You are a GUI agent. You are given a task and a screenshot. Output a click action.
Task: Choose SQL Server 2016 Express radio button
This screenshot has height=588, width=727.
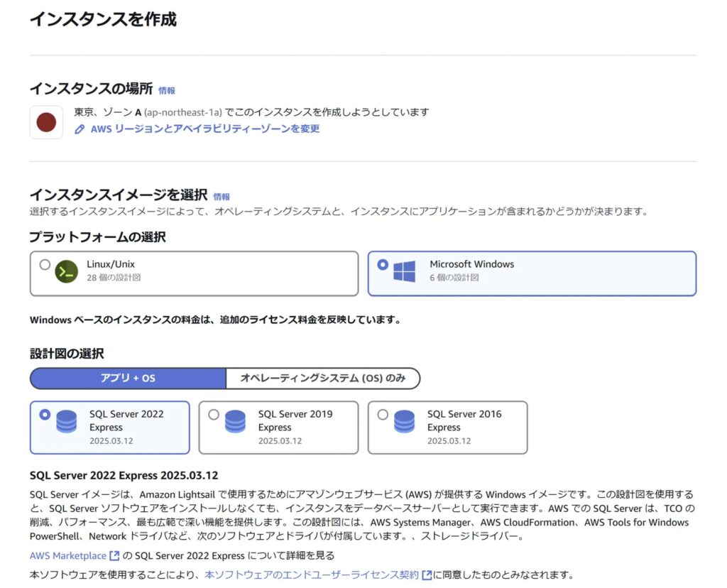tap(383, 415)
